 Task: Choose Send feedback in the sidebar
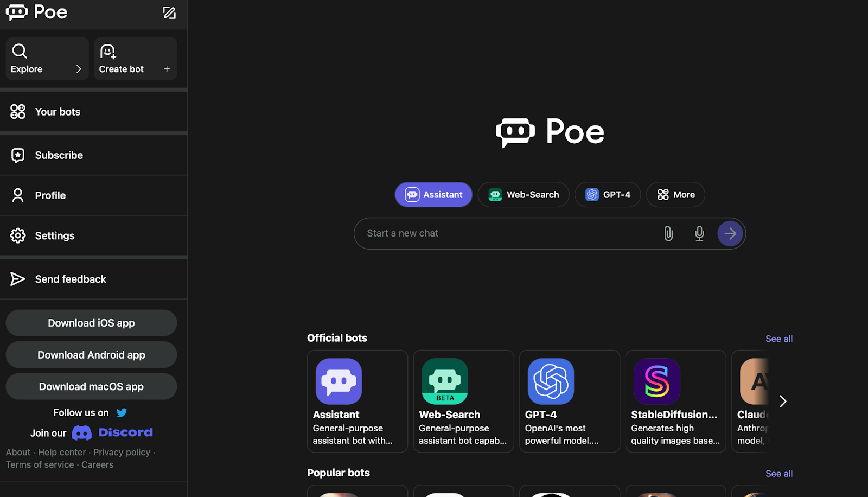pyautogui.click(x=94, y=279)
